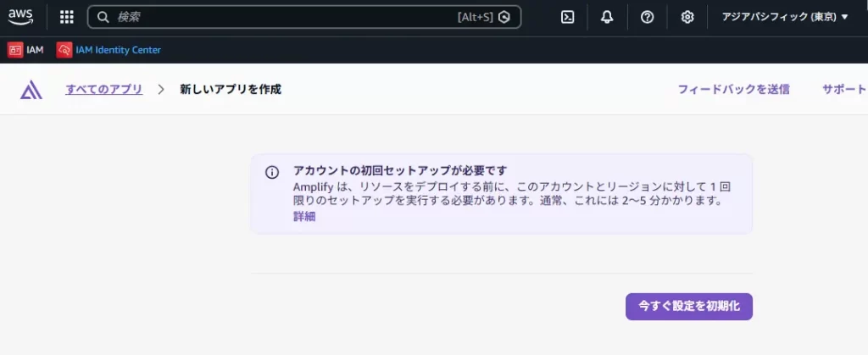Screen dimensions: 868x355
Task: Open the services grid menu
Action: pos(67,17)
